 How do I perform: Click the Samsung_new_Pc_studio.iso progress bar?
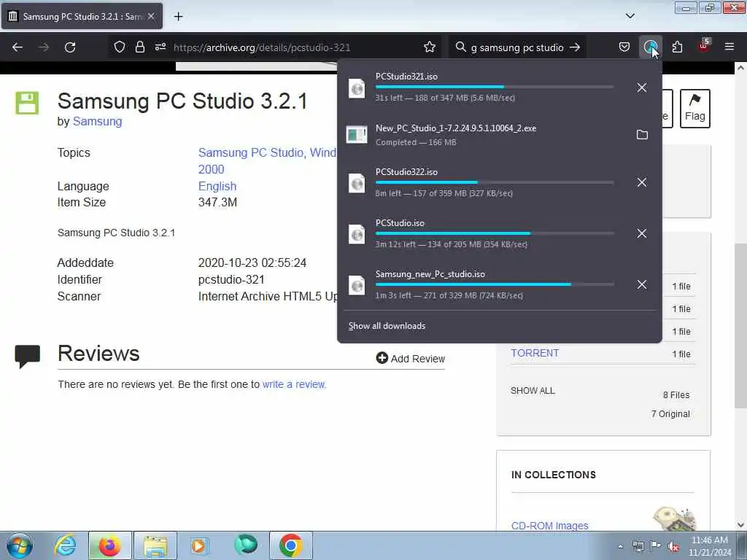click(x=495, y=284)
